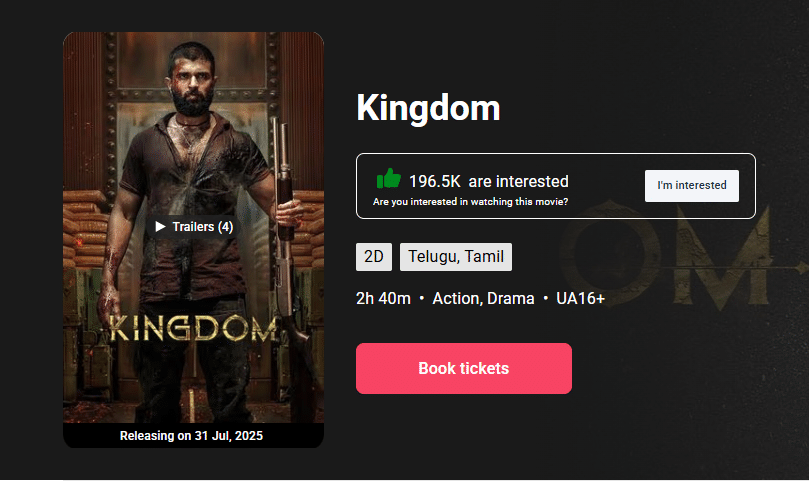The height and width of the screenshot is (485, 809).
Task: Click the play triangle icon on the poster
Action: 160,227
